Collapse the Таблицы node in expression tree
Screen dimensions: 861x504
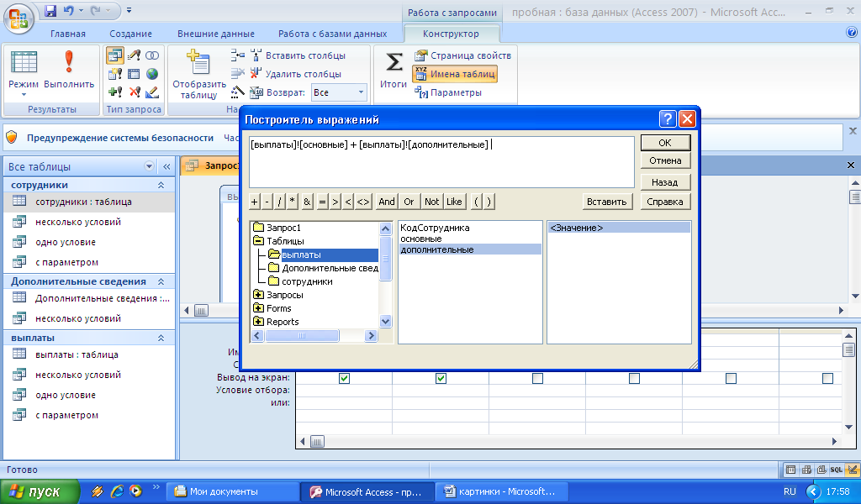258,241
